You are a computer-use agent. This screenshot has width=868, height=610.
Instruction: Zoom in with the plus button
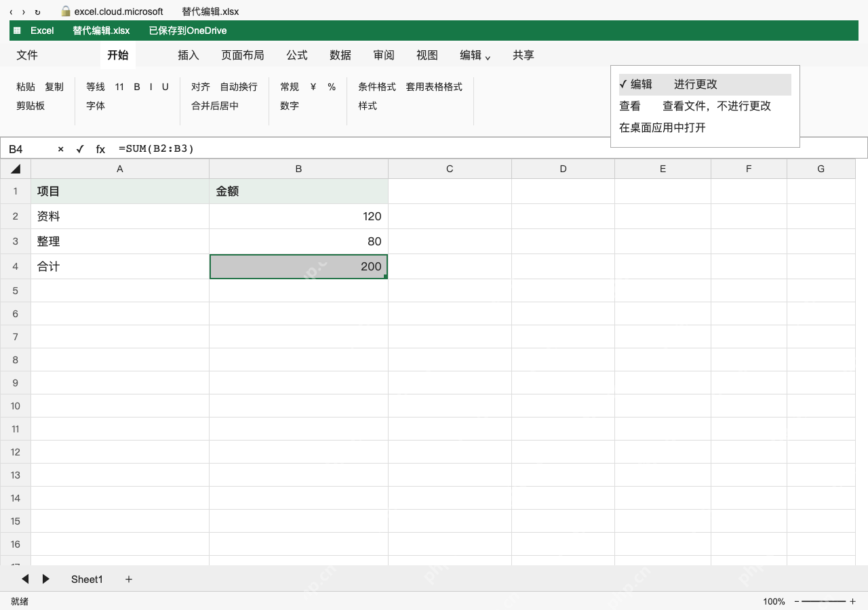point(852,601)
